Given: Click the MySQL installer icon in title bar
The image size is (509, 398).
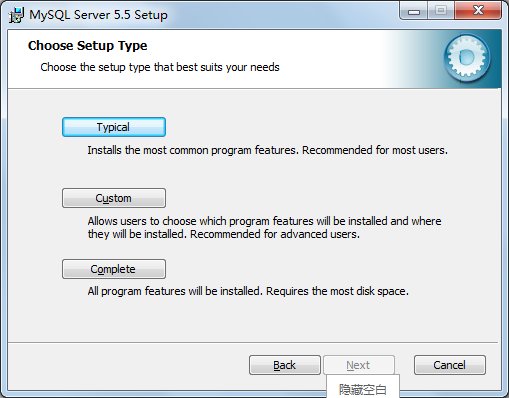Looking at the screenshot, I should coord(16,15).
